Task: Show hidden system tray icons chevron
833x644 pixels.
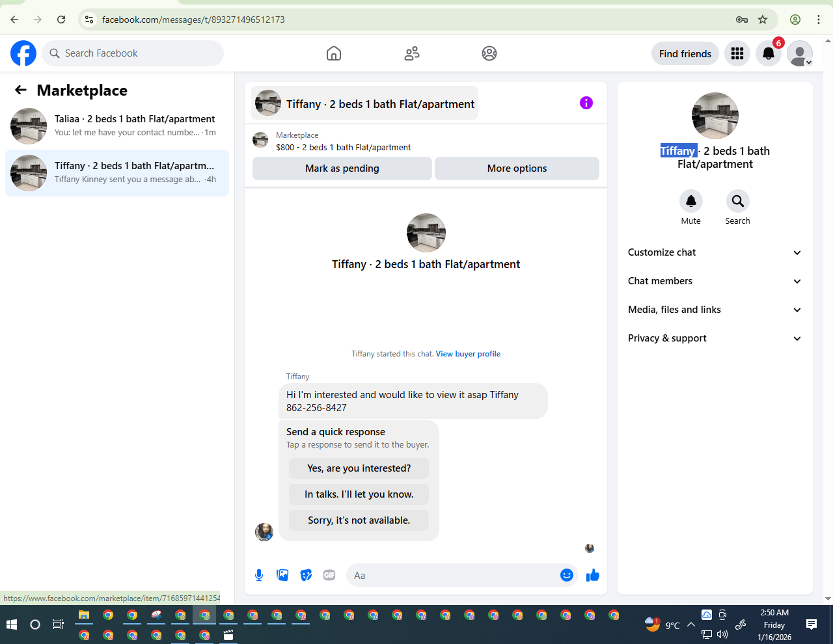Action: pos(691,625)
